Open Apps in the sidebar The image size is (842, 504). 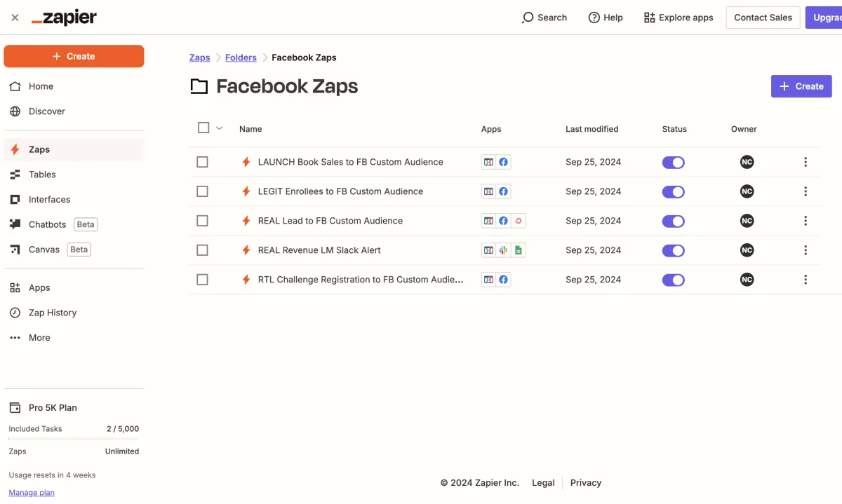click(74, 287)
